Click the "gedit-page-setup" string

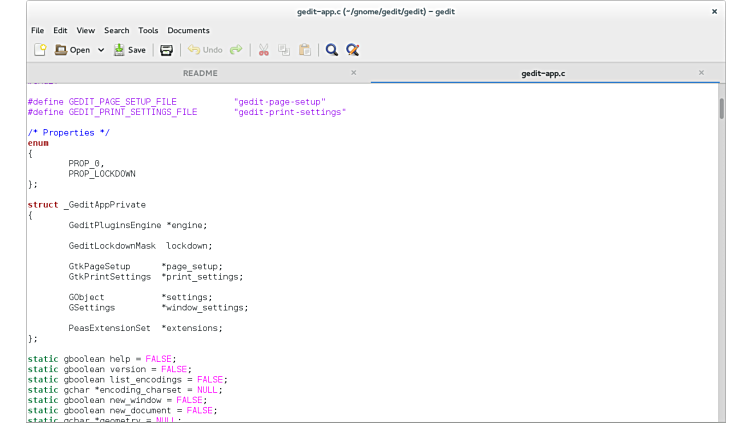point(280,102)
